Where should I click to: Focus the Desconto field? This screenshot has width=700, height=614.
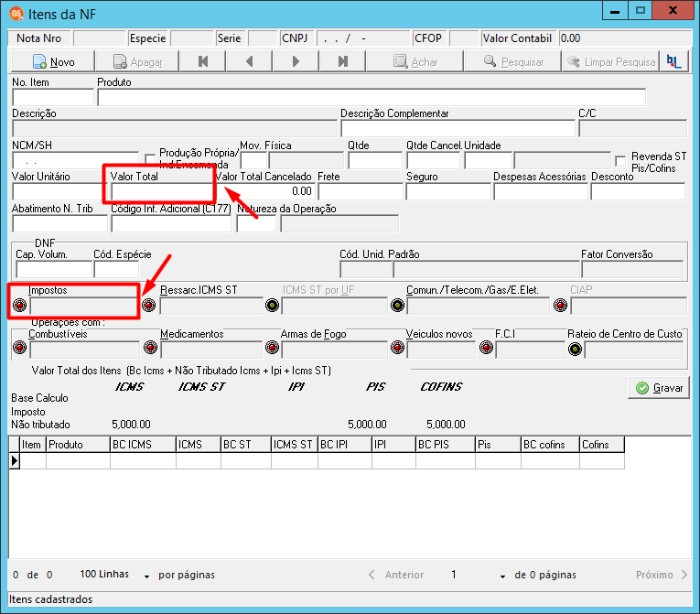[638, 191]
